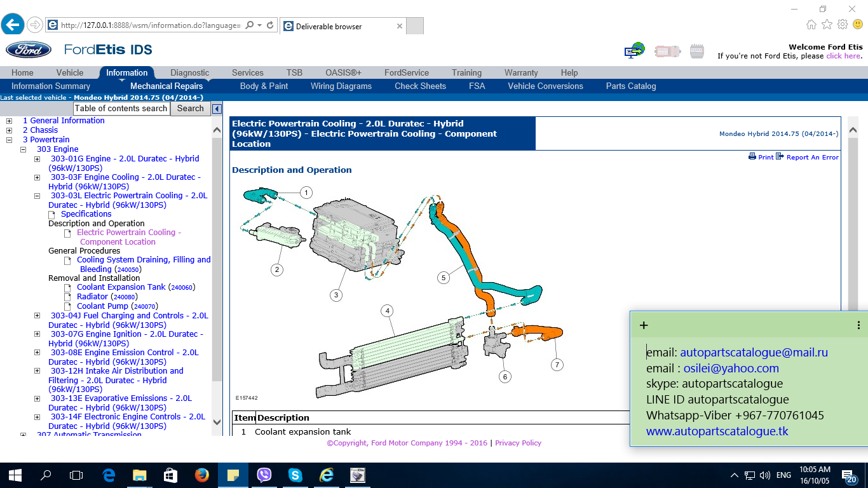
Task: Open the Home tab
Action: click(22, 72)
